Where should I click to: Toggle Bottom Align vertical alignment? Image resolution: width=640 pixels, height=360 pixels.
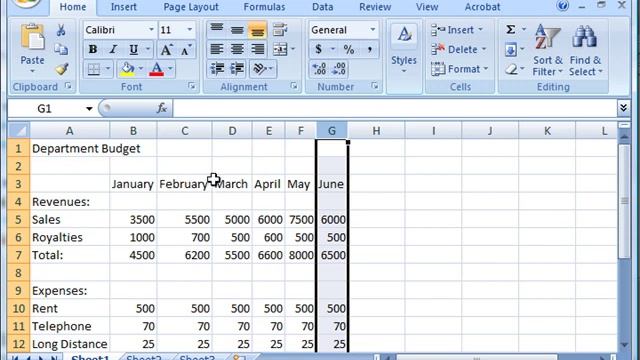tap(257, 30)
